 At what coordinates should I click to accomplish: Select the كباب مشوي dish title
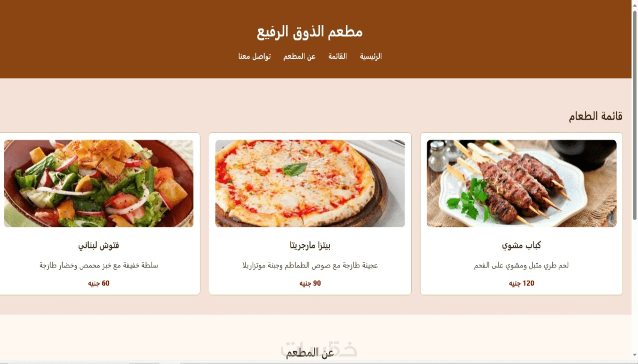(x=521, y=245)
